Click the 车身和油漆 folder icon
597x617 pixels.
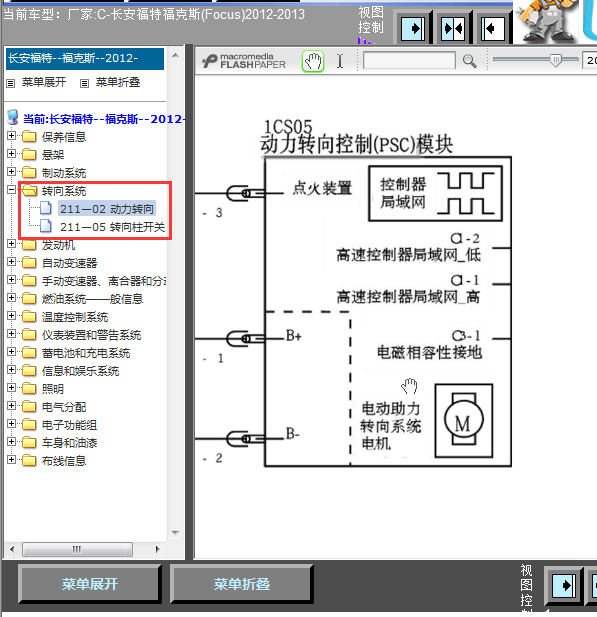[x=29, y=442]
